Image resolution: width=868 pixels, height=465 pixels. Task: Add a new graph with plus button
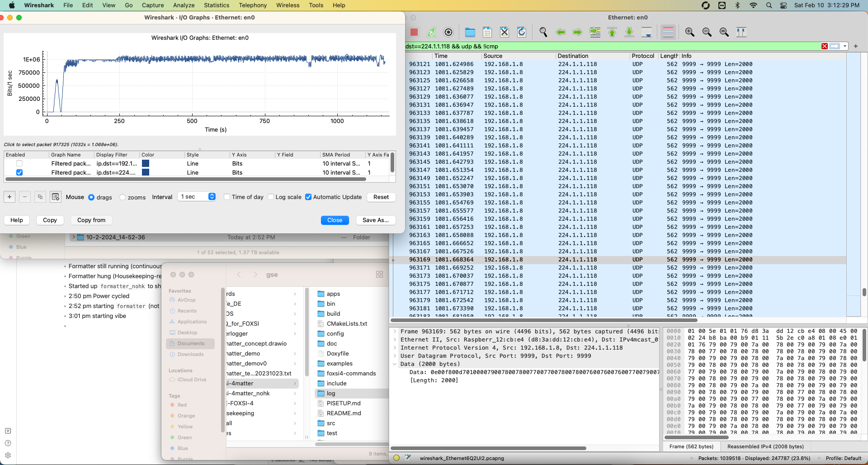pyautogui.click(x=9, y=197)
